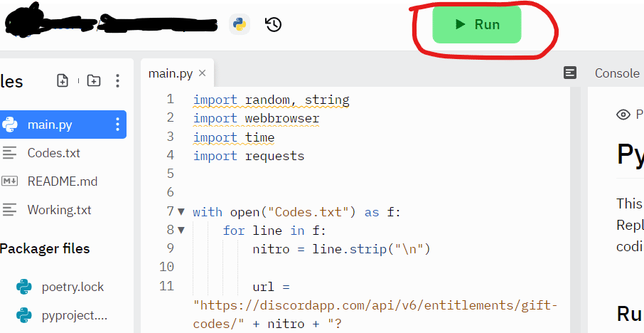This screenshot has height=333, width=644.
Task: Open the poetry.lock packager file
Action: click(72, 287)
